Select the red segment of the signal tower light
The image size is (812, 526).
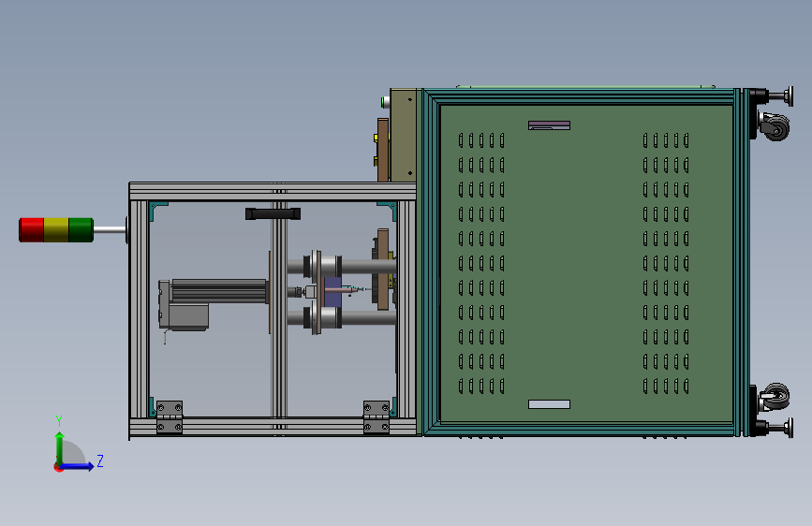point(32,230)
